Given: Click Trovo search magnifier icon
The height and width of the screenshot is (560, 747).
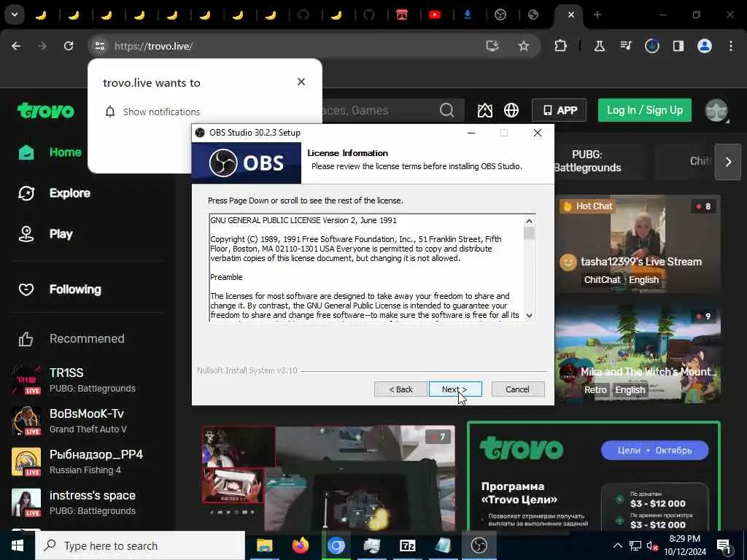Looking at the screenshot, I should coord(447,111).
